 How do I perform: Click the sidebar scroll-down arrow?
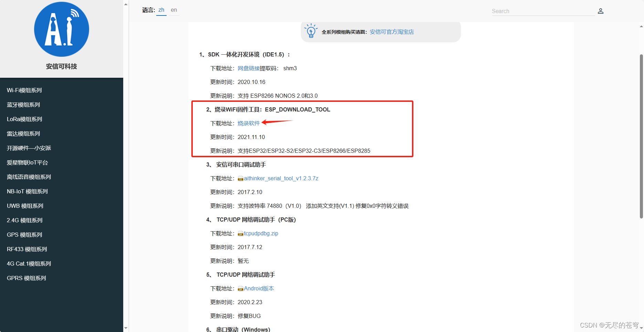point(126,328)
